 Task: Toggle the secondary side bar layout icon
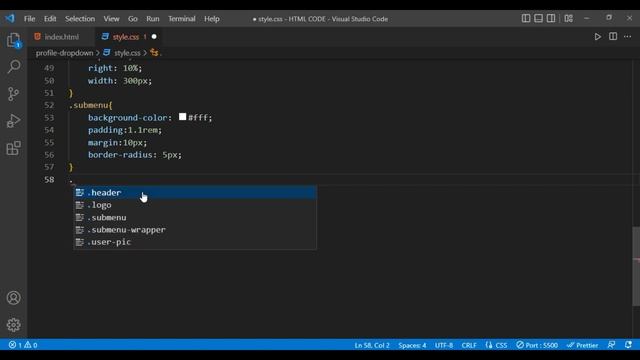coord(551,18)
